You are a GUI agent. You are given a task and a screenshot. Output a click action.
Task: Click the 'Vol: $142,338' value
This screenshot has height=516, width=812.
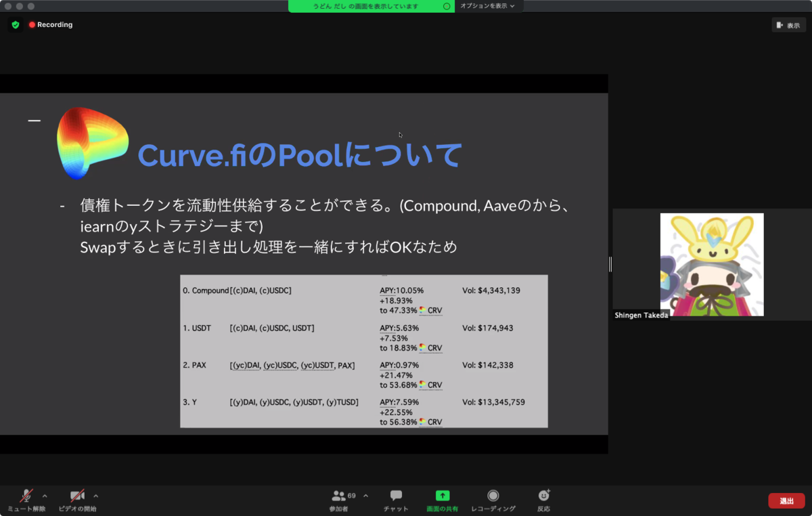[x=488, y=365]
